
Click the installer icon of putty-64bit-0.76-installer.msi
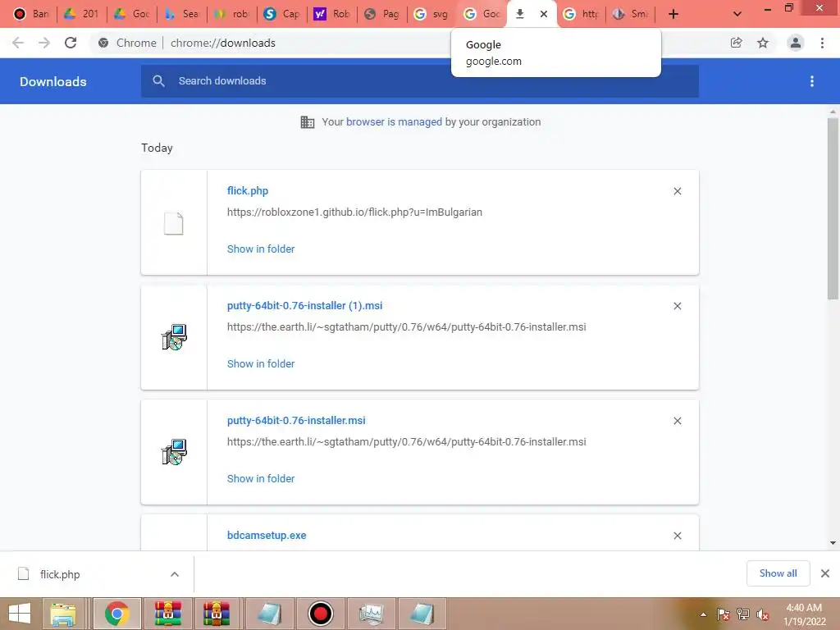pos(174,452)
